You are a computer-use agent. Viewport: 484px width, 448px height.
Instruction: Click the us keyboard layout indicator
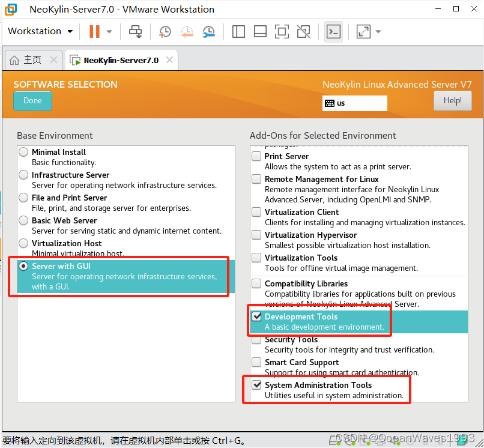[355, 103]
